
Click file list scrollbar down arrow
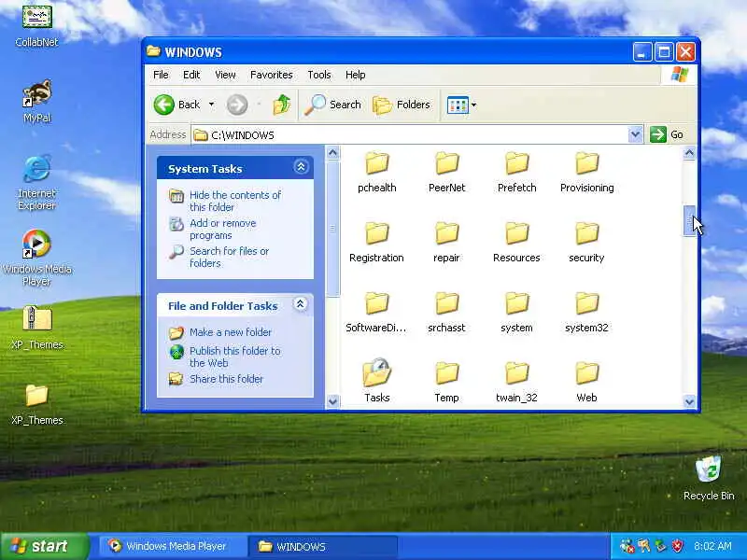pos(689,402)
